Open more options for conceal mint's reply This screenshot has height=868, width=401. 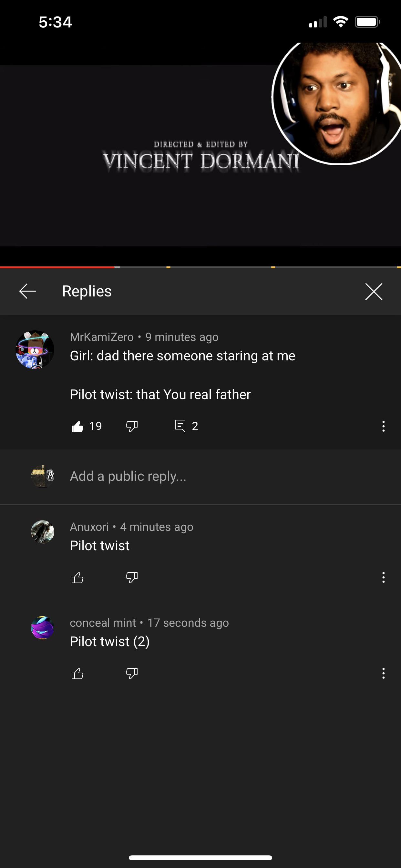pos(383,674)
